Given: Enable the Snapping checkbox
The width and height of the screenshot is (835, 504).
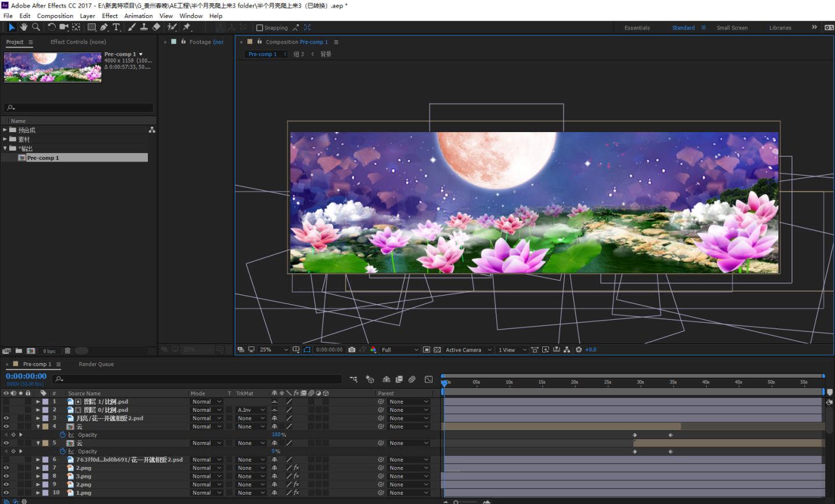Looking at the screenshot, I should click(x=260, y=28).
